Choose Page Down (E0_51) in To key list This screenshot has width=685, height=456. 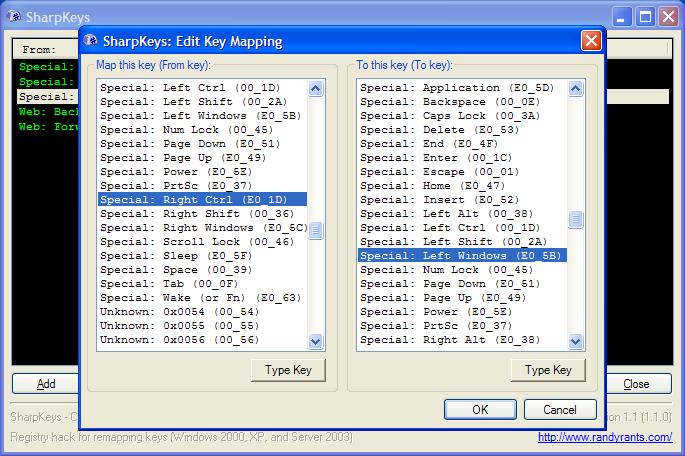(463, 283)
